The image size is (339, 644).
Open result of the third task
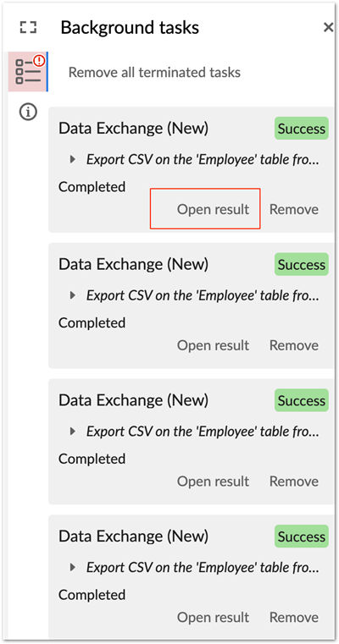click(x=213, y=481)
